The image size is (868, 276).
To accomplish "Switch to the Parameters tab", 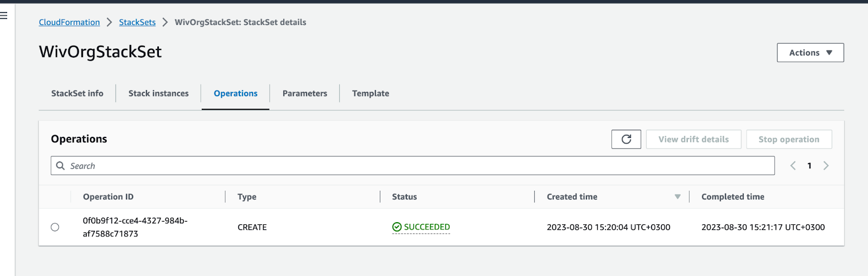I will click(x=305, y=93).
